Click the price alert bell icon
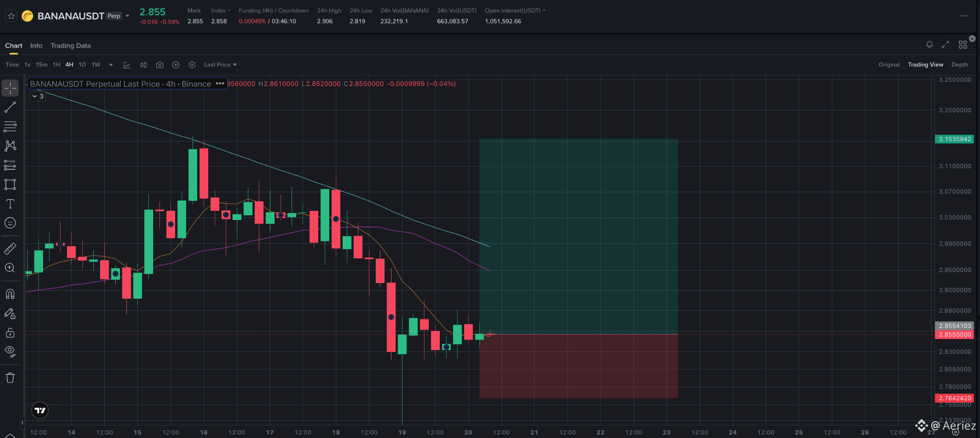The width and height of the screenshot is (980, 438). click(x=929, y=44)
